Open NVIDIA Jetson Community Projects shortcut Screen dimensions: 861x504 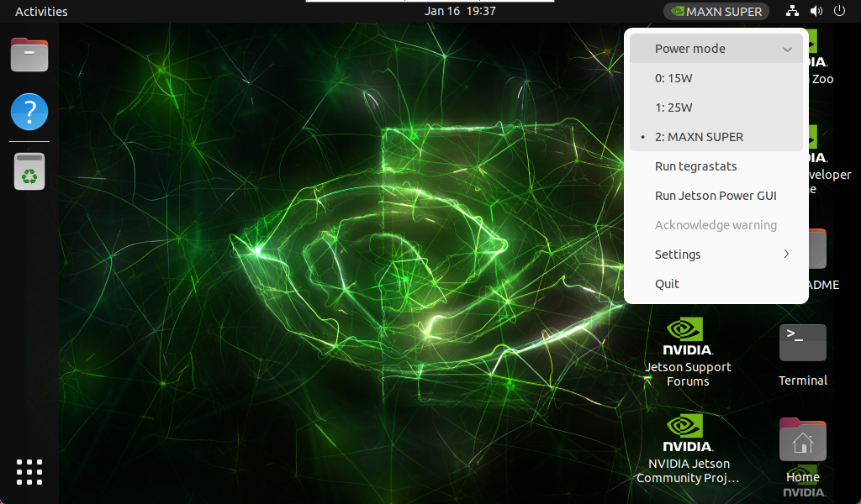click(x=688, y=449)
